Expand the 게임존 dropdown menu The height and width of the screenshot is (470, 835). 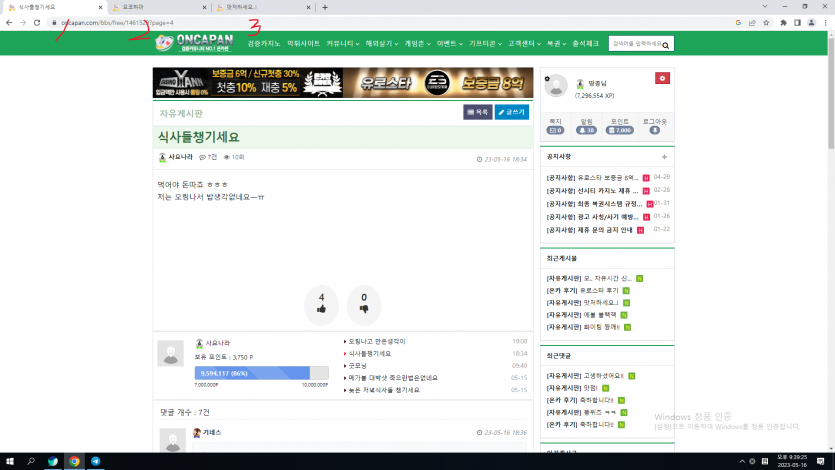pos(417,44)
